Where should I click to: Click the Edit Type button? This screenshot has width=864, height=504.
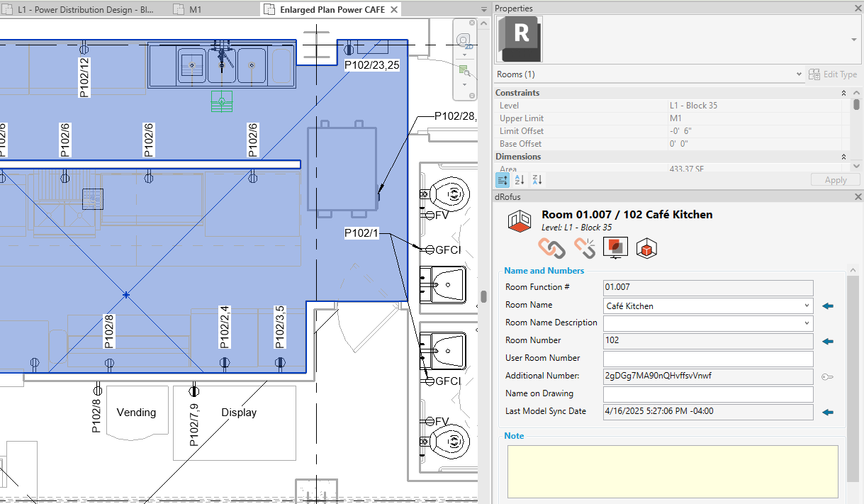834,74
